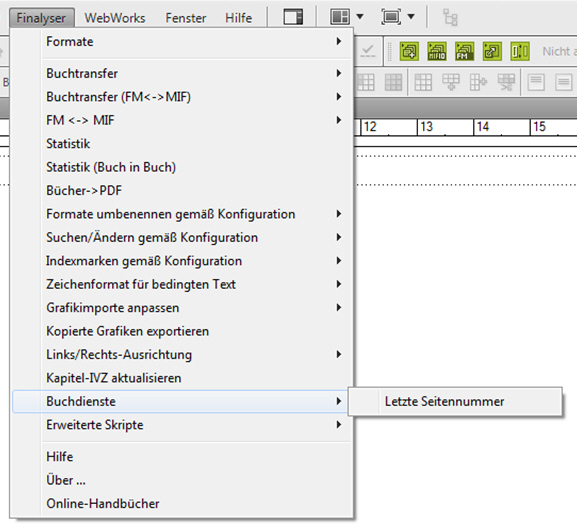Image resolution: width=577 pixels, height=531 pixels.
Task: Click the green column-compare icon
Action: coord(520,51)
